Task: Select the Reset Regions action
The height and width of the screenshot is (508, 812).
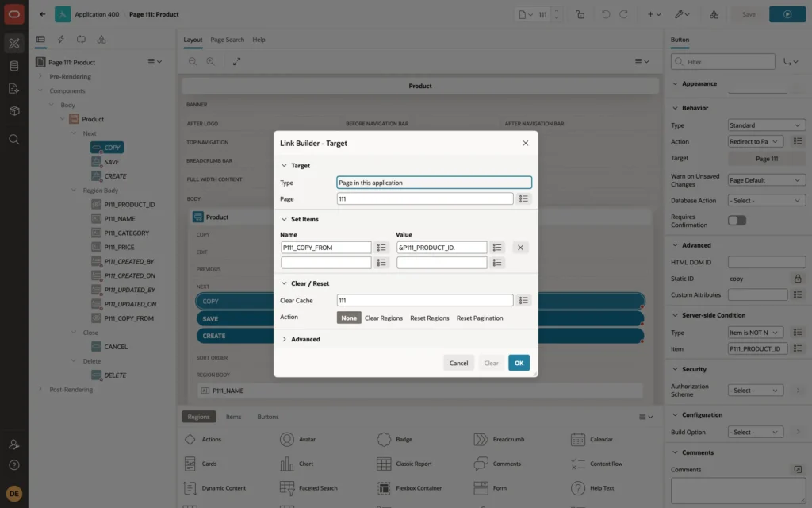Action: click(x=429, y=318)
